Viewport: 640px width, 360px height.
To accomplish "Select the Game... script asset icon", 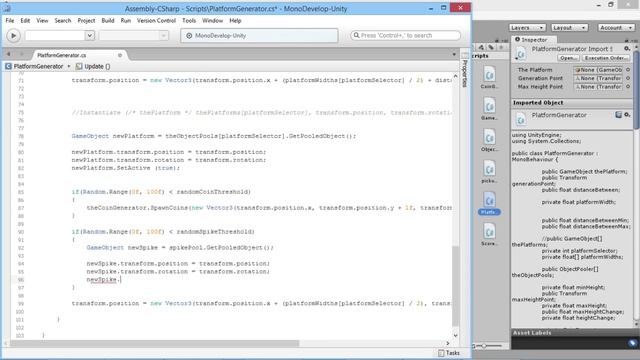I will [489, 106].
